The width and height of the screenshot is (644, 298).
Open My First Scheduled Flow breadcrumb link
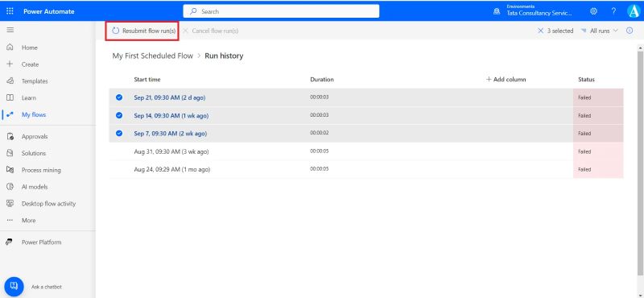(x=153, y=56)
